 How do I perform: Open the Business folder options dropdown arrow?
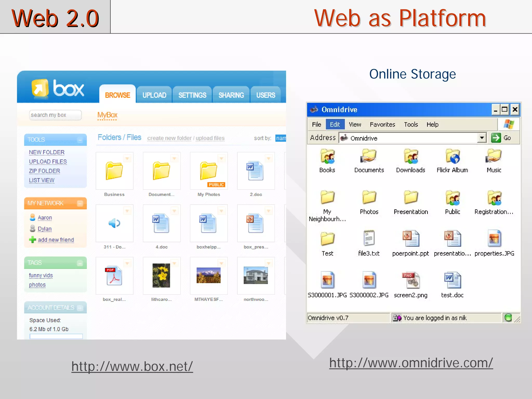point(127,158)
